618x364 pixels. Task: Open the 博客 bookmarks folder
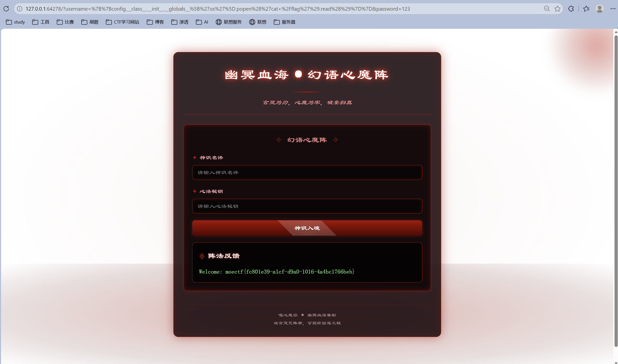(155, 22)
